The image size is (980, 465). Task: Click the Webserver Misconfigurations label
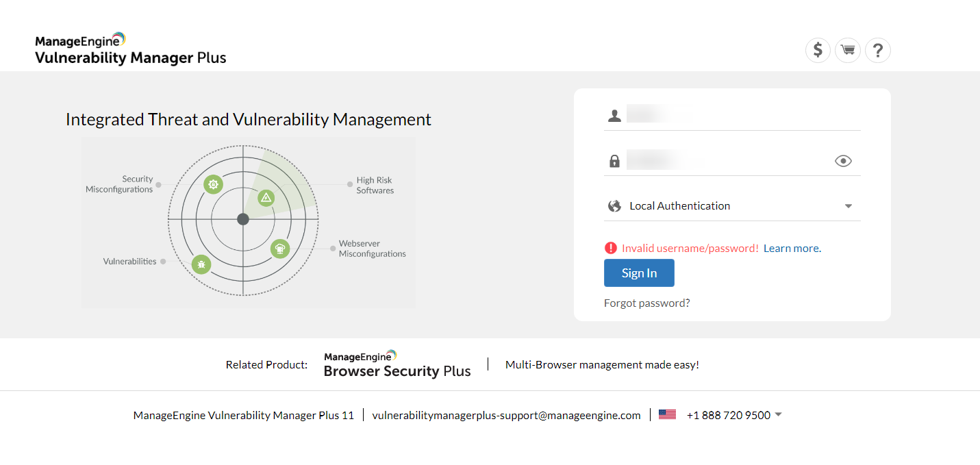[373, 249]
